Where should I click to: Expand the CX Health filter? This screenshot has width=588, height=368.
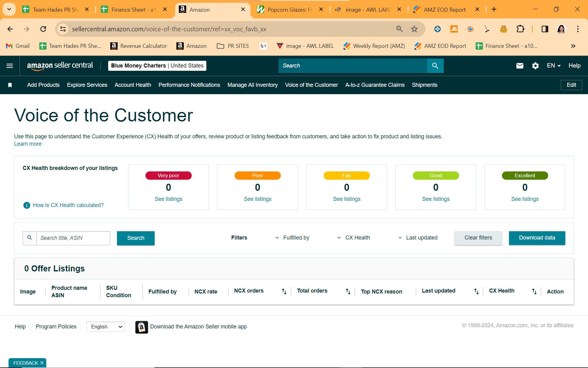pyautogui.click(x=354, y=238)
